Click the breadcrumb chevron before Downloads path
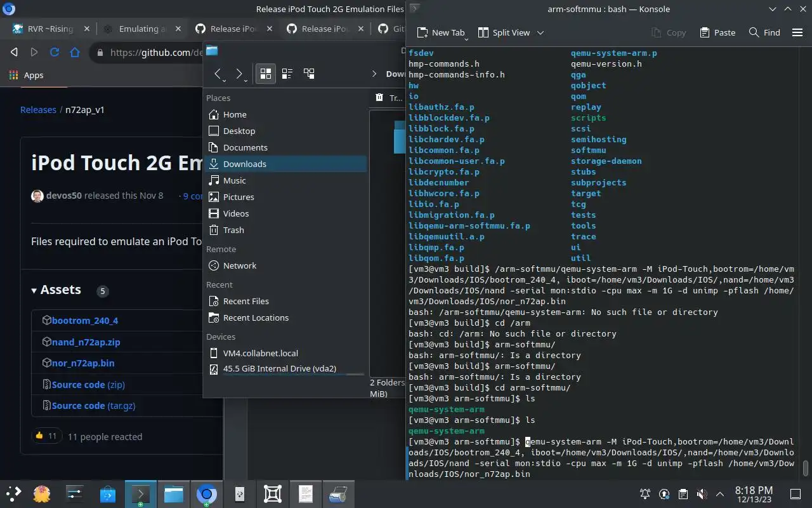The height and width of the screenshot is (508, 812). pos(374,74)
